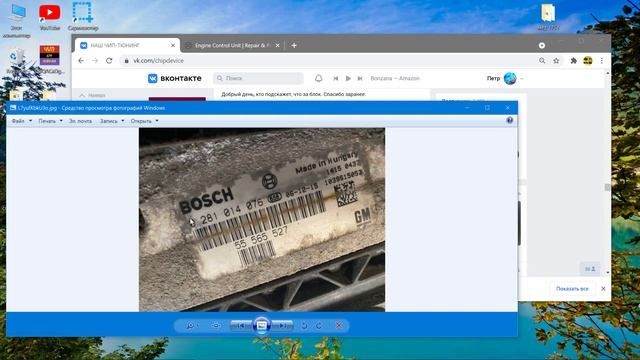
Task: Click the Bonzana – Amazon track title
Action: click(x=395, y=78)
